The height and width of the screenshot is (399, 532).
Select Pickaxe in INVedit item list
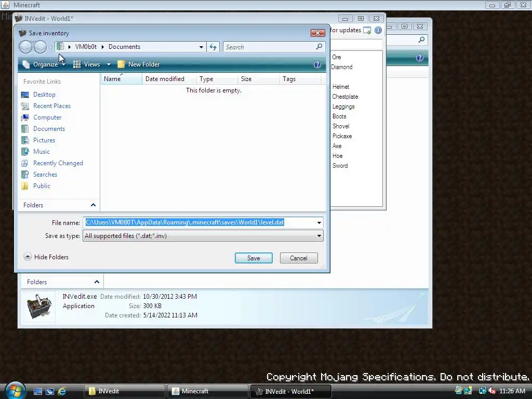(x=342, y=136)
